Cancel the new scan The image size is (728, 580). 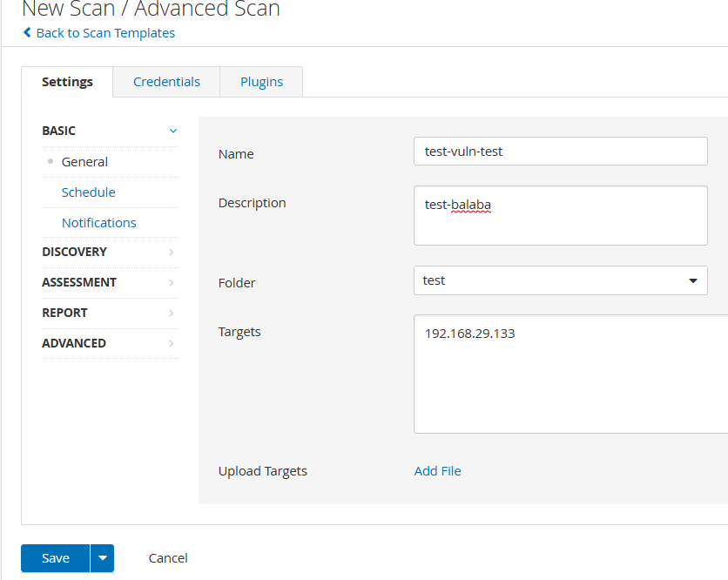tap(168, 558)
